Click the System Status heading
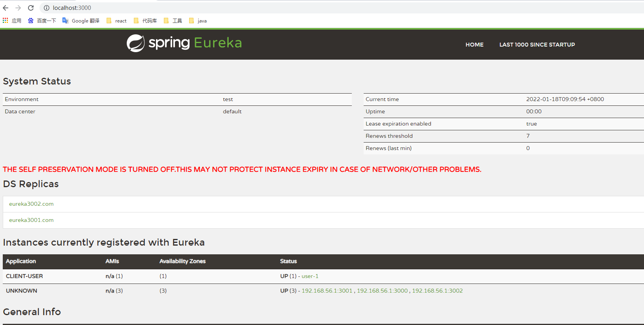 37,81
